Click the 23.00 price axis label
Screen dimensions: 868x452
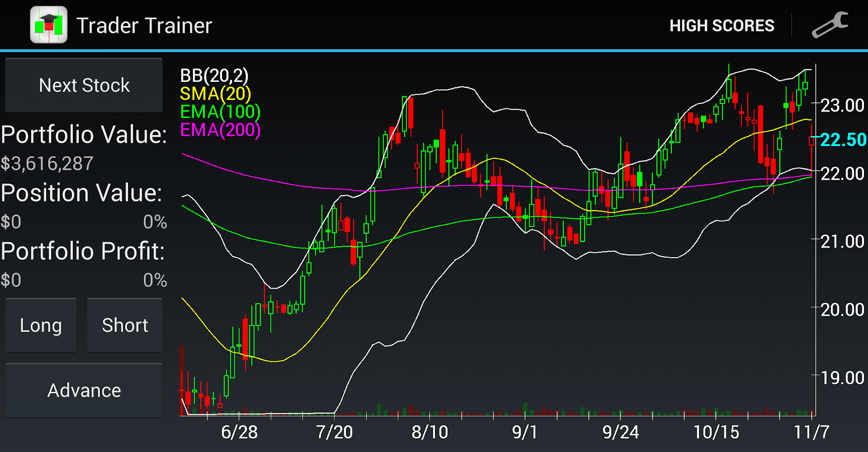(x=842, y=105)
